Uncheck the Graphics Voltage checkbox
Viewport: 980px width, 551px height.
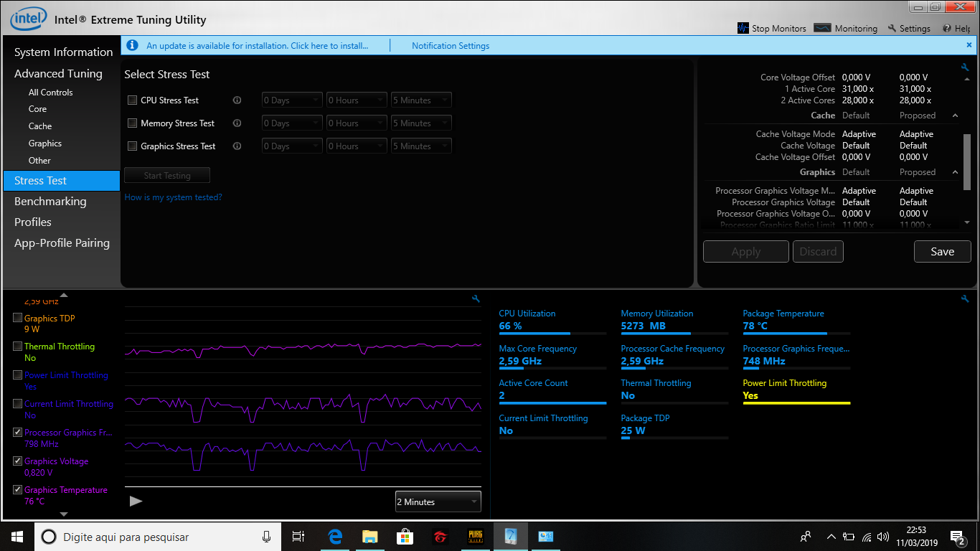[18, 461]
